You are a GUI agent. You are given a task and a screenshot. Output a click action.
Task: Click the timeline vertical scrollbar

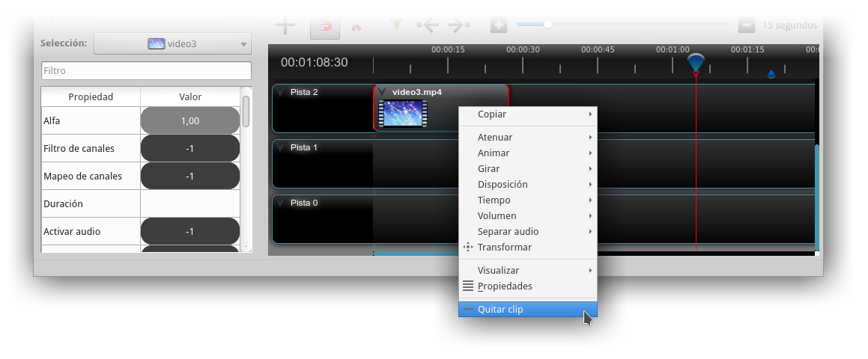816,197
